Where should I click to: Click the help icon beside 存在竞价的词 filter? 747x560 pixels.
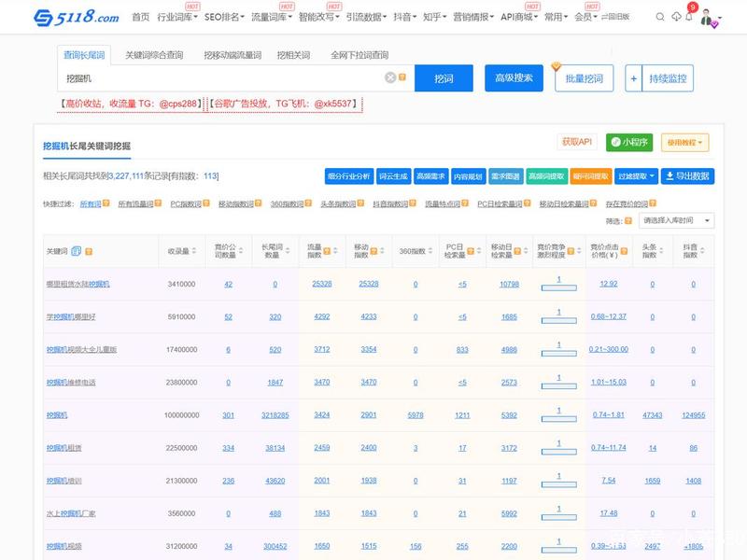pyautogui.click(x=653, y=203)
